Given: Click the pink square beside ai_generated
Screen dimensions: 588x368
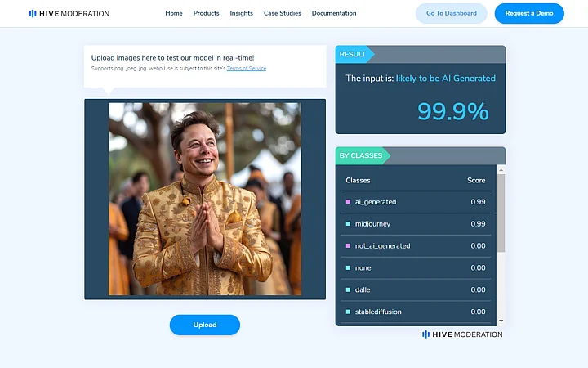Looking at the screenshot, I should [348, 202].
